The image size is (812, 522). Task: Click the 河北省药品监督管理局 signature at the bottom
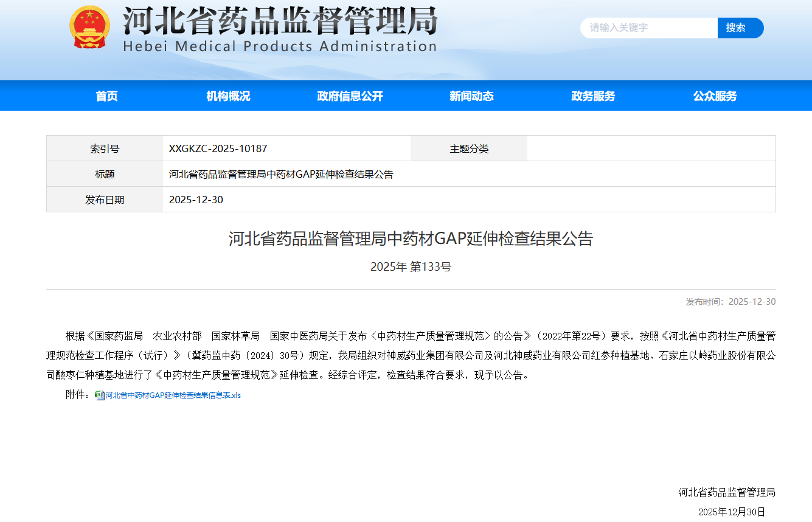coord(727,492)
